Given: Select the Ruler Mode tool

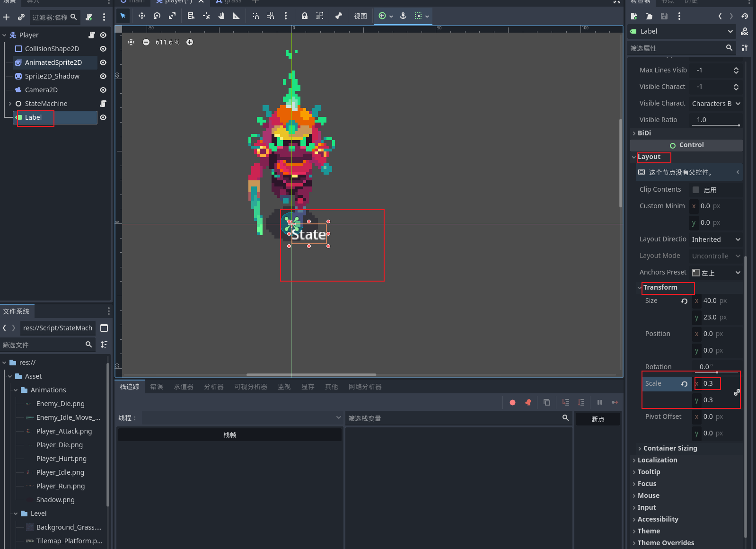Looking at the screenshot, I should coord(236,16).
